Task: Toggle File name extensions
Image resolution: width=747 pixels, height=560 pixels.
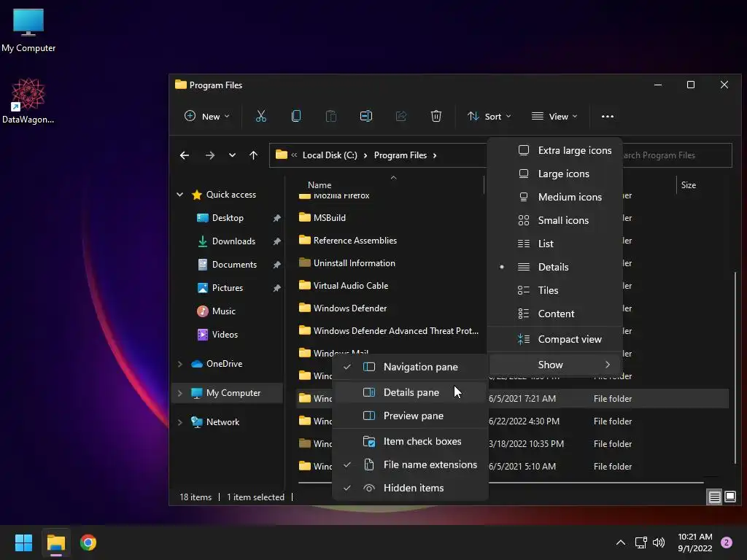Action: pyautogui.click(x=410, y=464)
